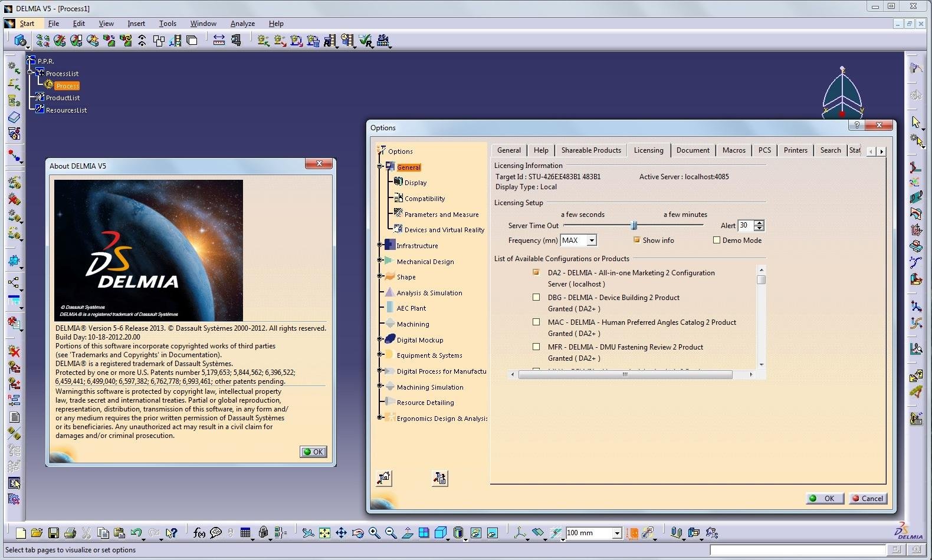Image resolution: width=932 pixels, height=560 pixels.
Task: Click the New document icon
Action: tap(21, 533)
